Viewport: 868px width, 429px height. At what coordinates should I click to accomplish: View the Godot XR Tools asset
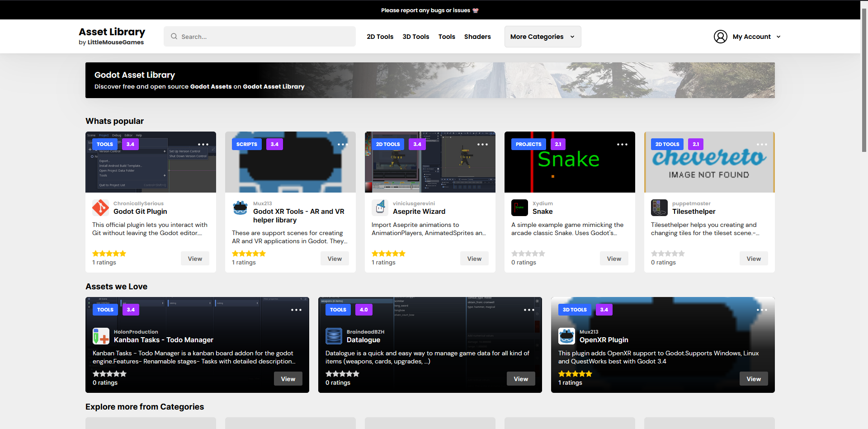coord(335,259)
